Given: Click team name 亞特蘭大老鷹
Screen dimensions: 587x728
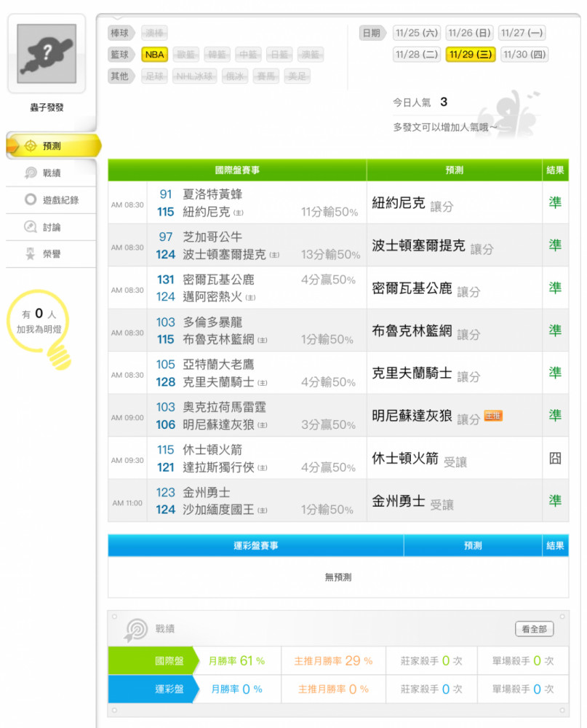Looking at the screenshot, I should [x=218, y=365].
